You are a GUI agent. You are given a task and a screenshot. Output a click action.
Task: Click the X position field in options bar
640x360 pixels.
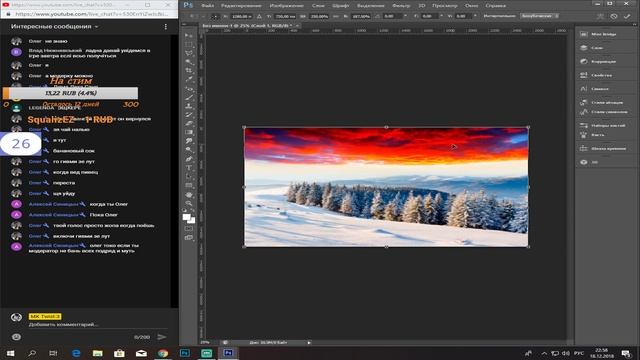click(x=241, y=16)
